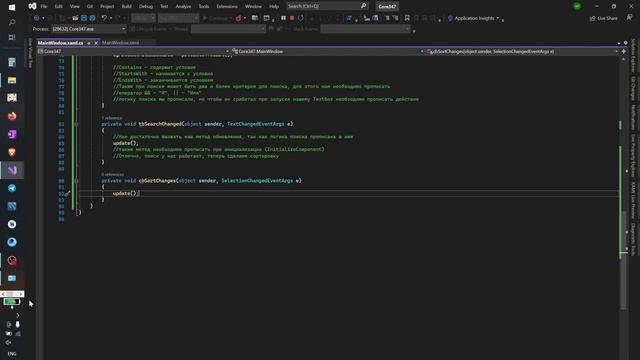Viewport: 640px width, 360px height.
Task: Open the cbSortChanged member dropdown
Action: 522,51
